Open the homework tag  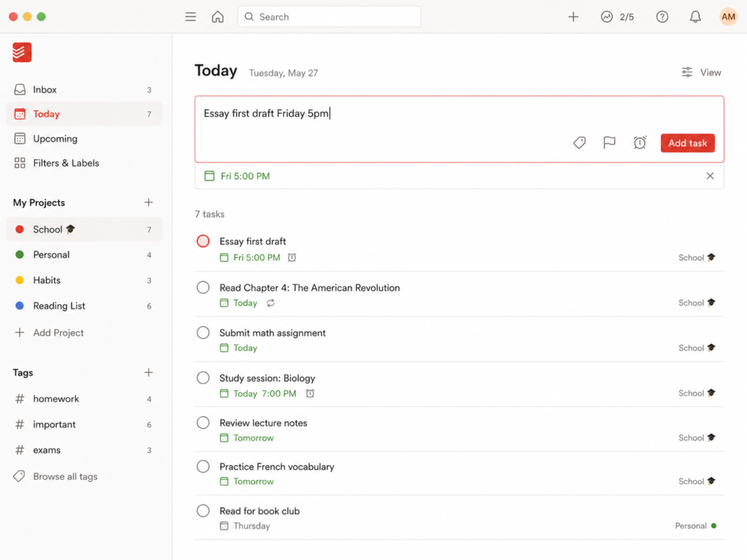coord(85,399)
